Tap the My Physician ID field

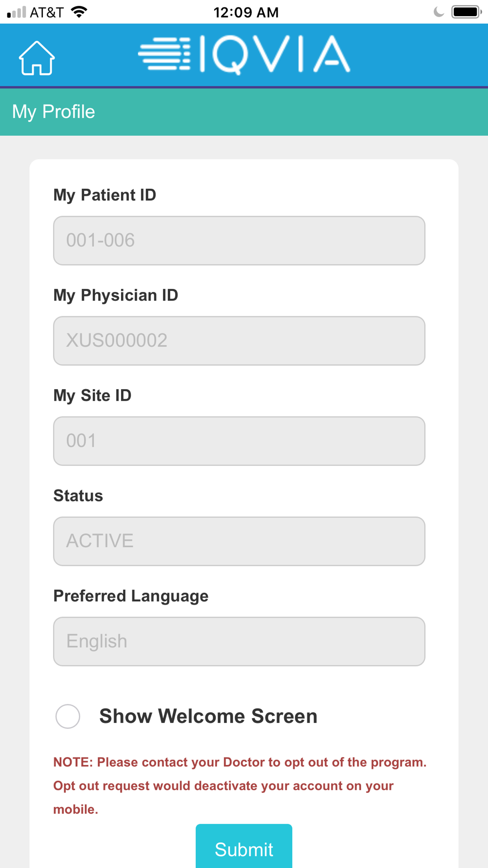pos(239,341)
